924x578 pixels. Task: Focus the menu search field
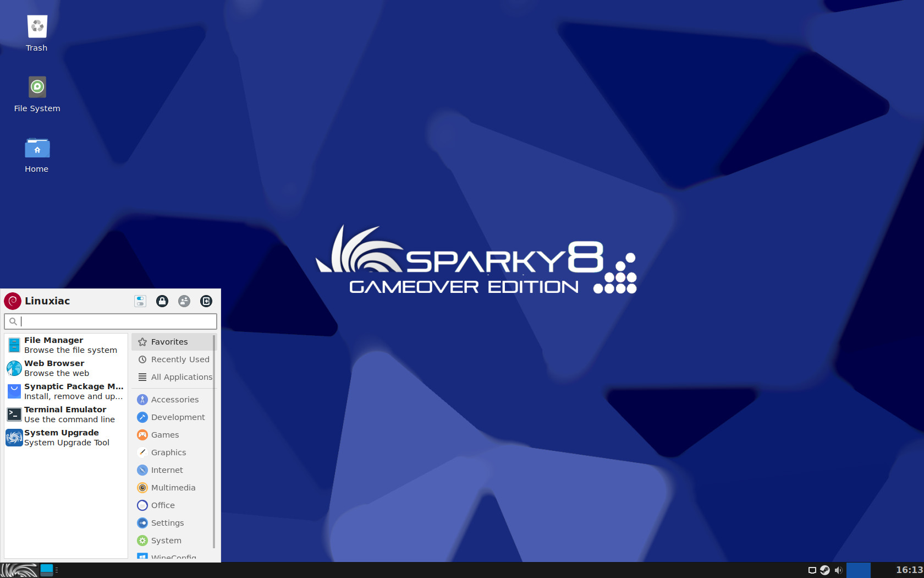(111, 321)
